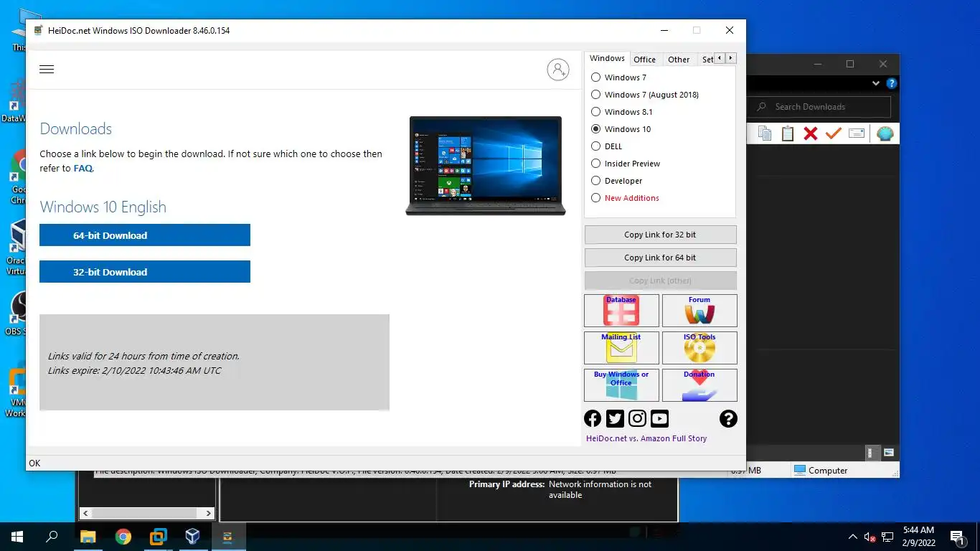Click right arrow of the horizontal scrollbar

click(x=209, y=513)
